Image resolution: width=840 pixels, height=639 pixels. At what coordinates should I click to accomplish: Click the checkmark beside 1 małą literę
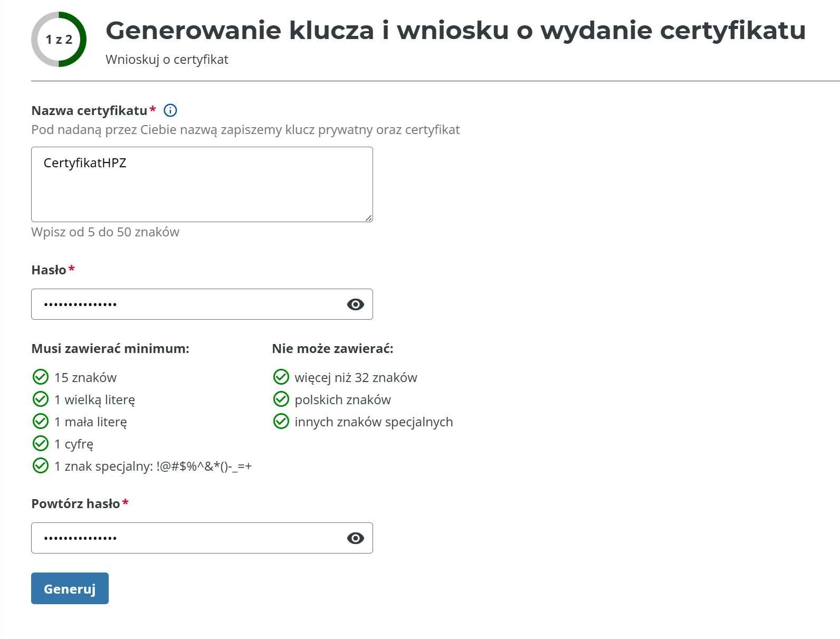click(x=41, y=422)
